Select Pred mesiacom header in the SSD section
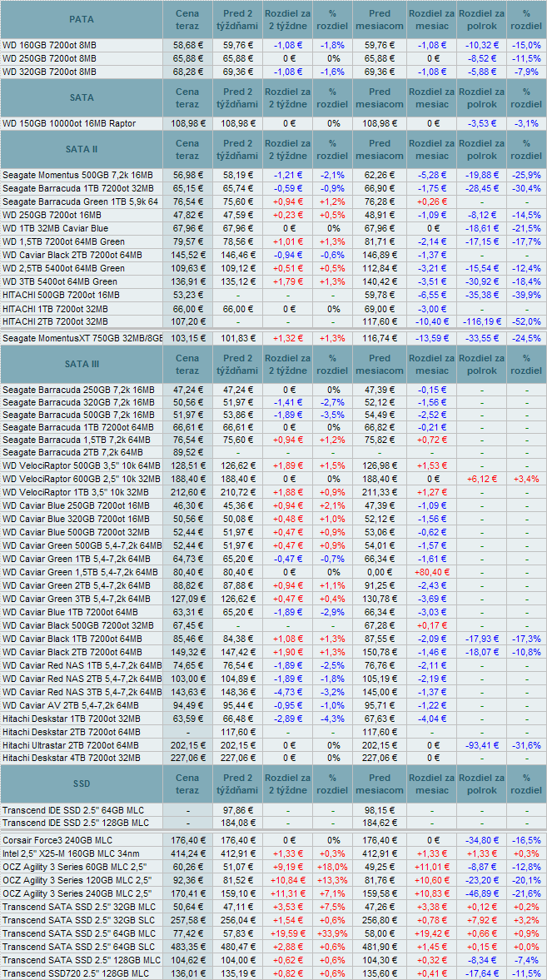Image resolution: width=547 pixels, height=980 pixels. [x=379, y=784]
